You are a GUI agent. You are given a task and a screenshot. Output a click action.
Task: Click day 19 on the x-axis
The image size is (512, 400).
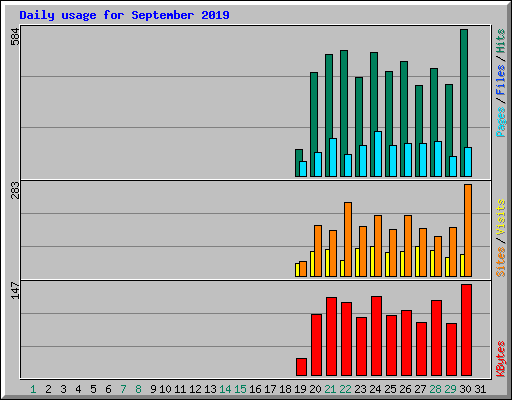coord(300,389)
